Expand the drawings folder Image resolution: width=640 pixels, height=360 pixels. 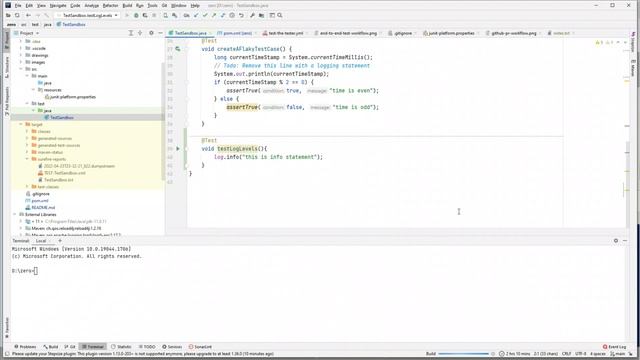pyautogui.click(x=21, y=55)
